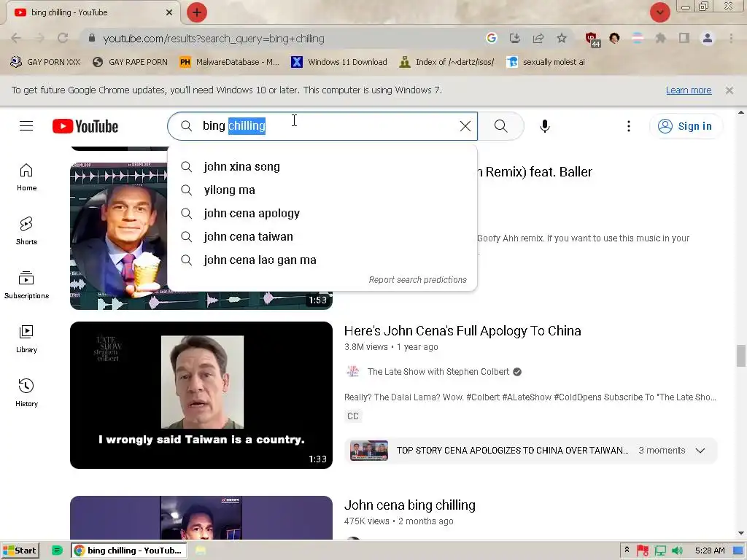This screenshot has width=747, height=560.
Task: Start voice search with microphone icon
Action: 544,126
